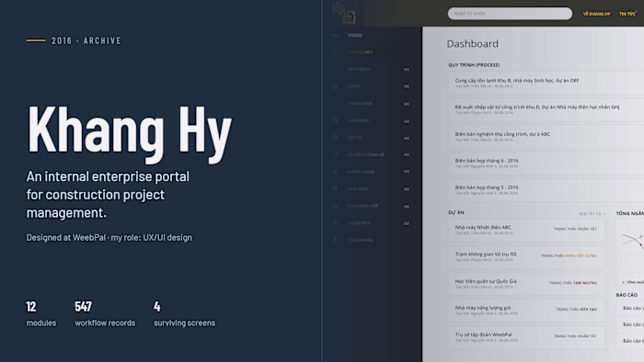The height and width of the screenshot is (362, 644).
Task: Expand the Quy Trình menu section
Action: [x=407, y=69]
